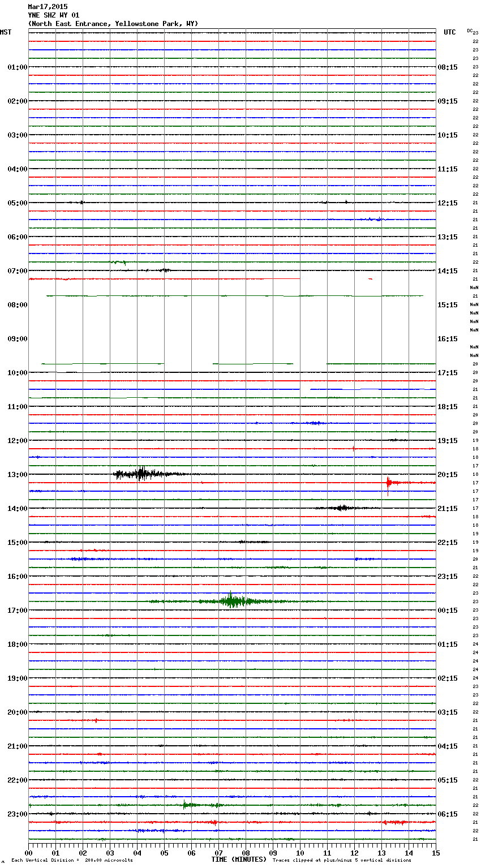Select the 05:00 MST time label

pos(18,203)
